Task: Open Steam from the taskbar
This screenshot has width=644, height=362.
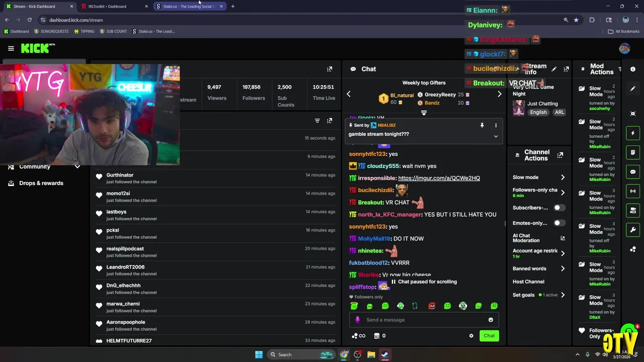Action: [x=384, y=354]
